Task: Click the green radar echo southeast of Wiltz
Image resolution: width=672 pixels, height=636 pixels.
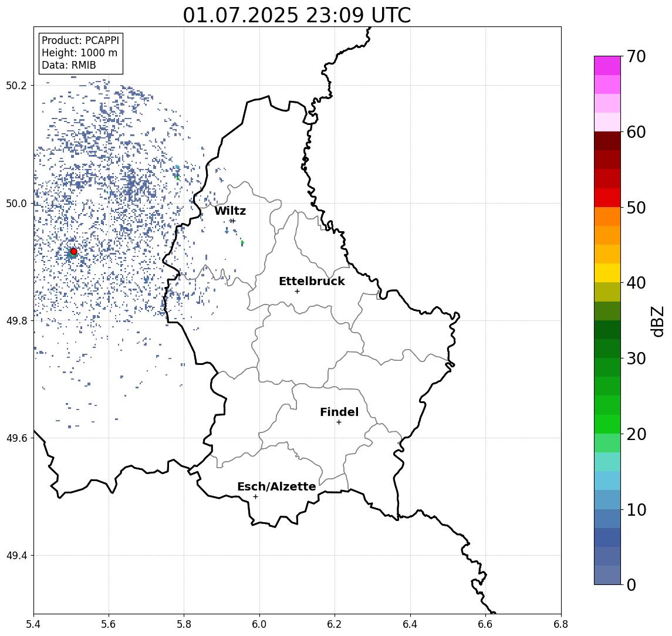Action: (242, 243)
